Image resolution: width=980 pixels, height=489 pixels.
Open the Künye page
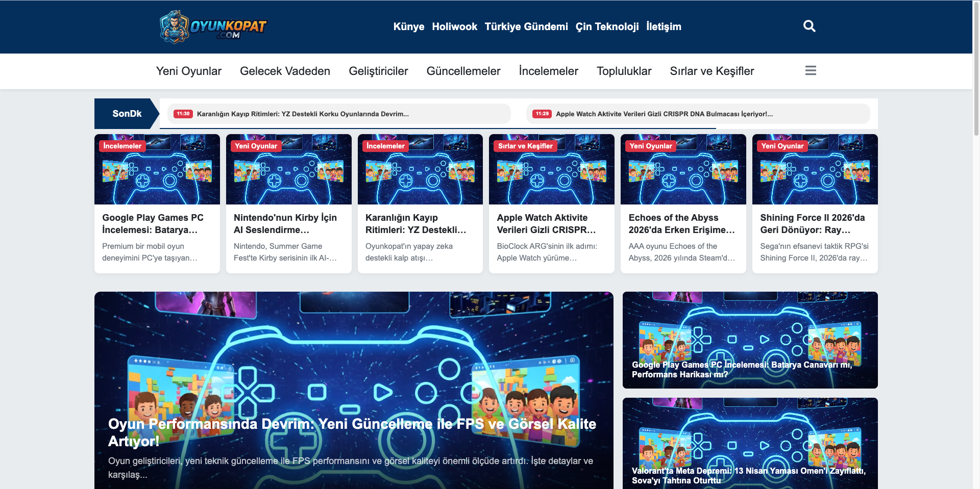[x=409, y=27]
